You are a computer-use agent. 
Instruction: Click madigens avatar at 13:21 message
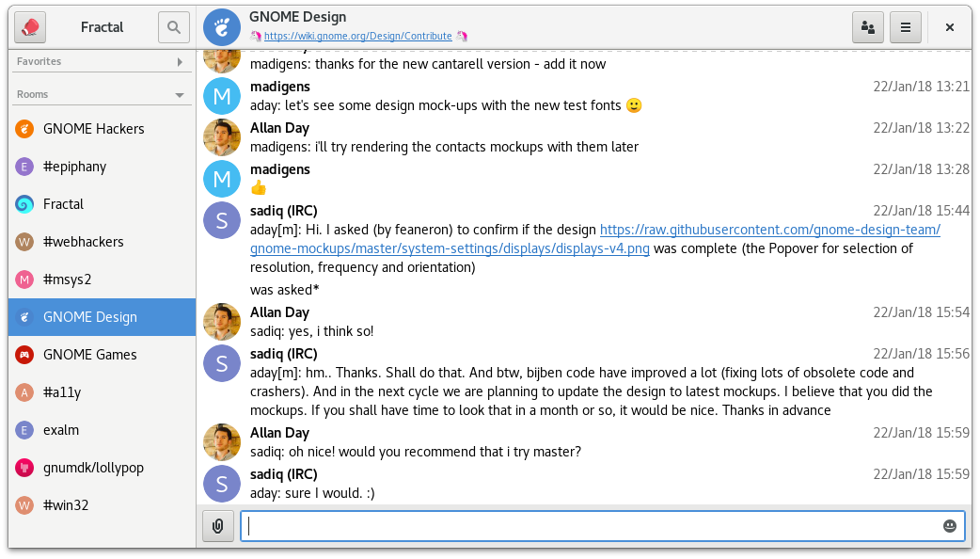[x=222, y=96]
